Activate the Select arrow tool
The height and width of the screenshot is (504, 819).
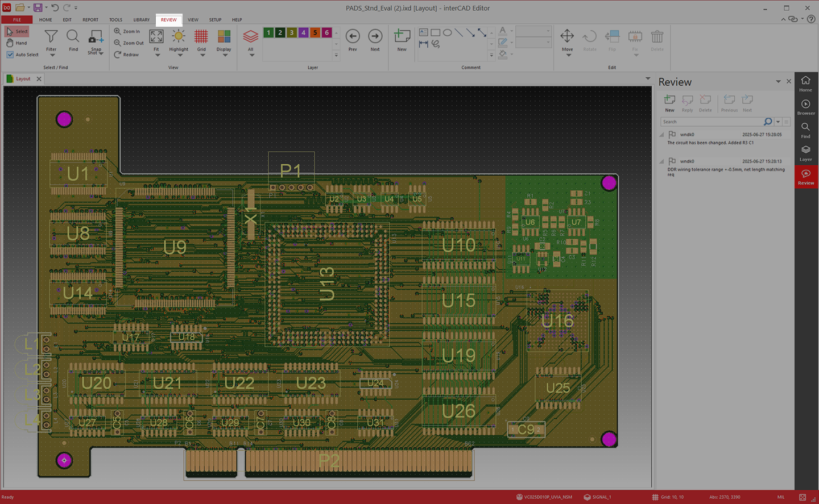click(x=16, y=31)
